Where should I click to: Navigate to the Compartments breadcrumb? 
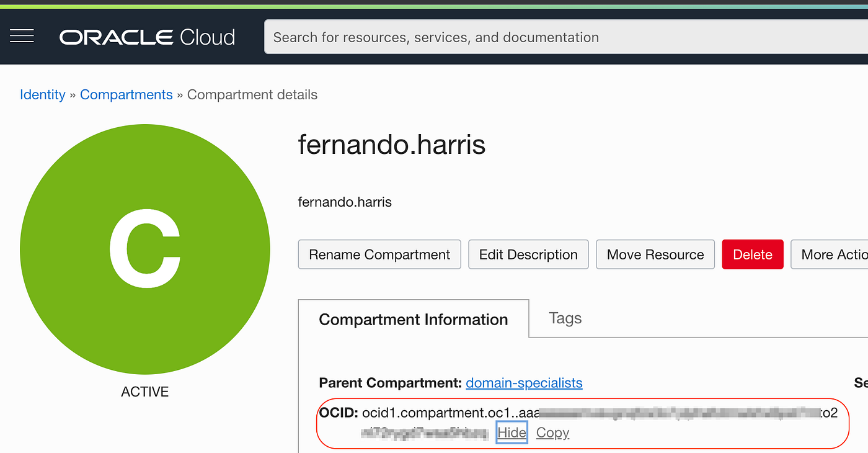pyautogui.click(x=126, y=95)
